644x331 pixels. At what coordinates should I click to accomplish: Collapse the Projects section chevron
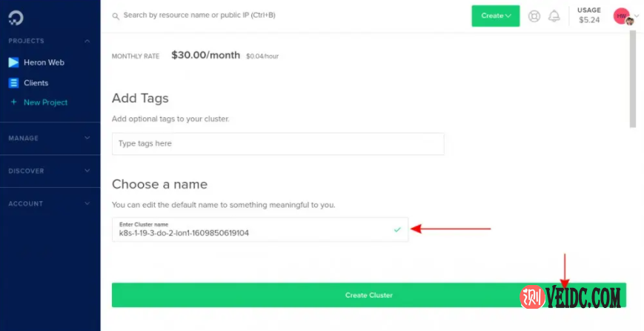pos(87,42)
